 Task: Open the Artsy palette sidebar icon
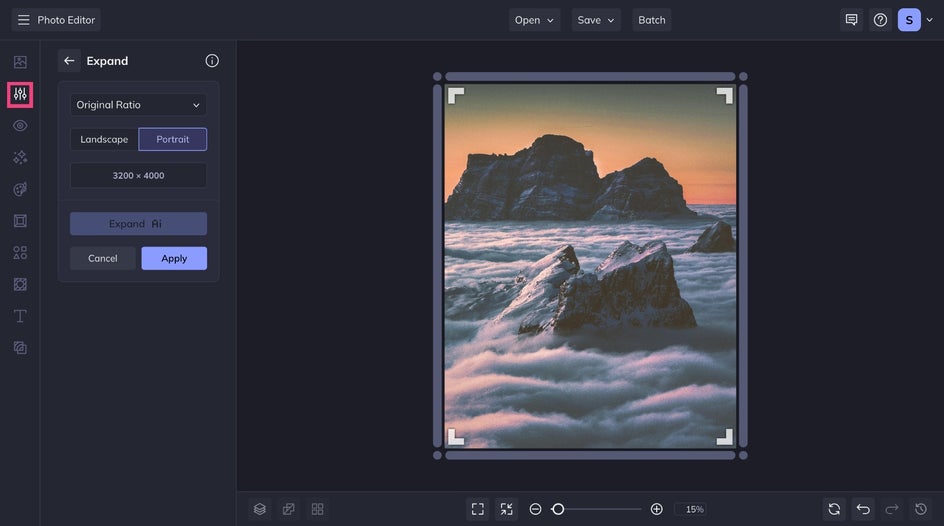[x=20, y=189]
